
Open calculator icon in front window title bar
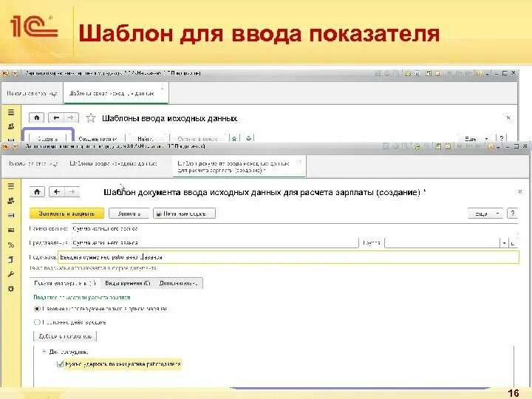[438, 146]
